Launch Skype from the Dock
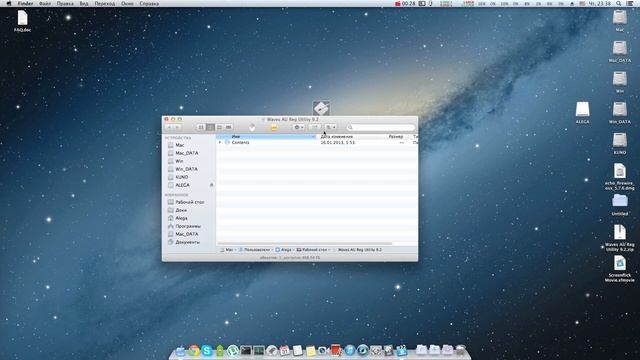Image resolution: width=640 pixels, height=360 pixels. (x=207, y=351)
